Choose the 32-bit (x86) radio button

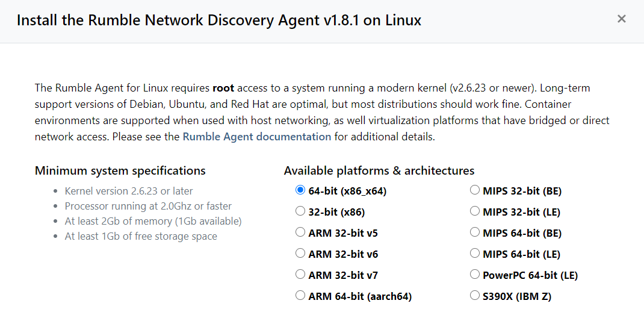click(300, 211)
